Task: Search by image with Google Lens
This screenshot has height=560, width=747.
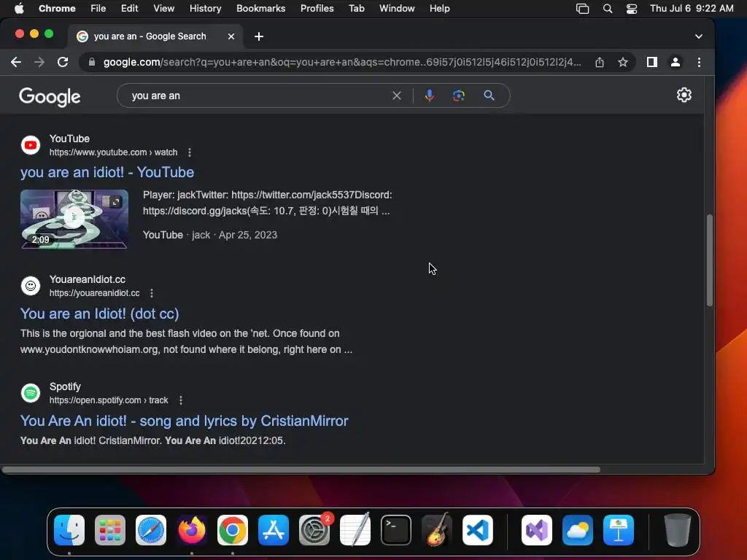Action: (458, 96)
